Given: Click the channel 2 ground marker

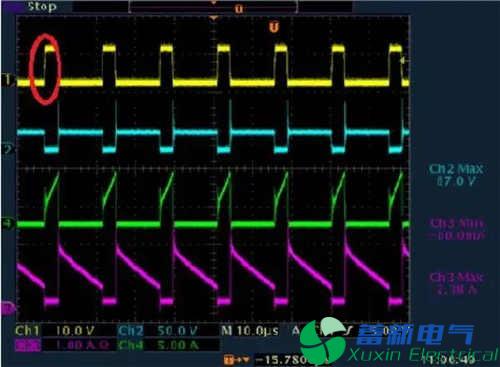Looking at the screenshot, I should [x=8, y=149].
